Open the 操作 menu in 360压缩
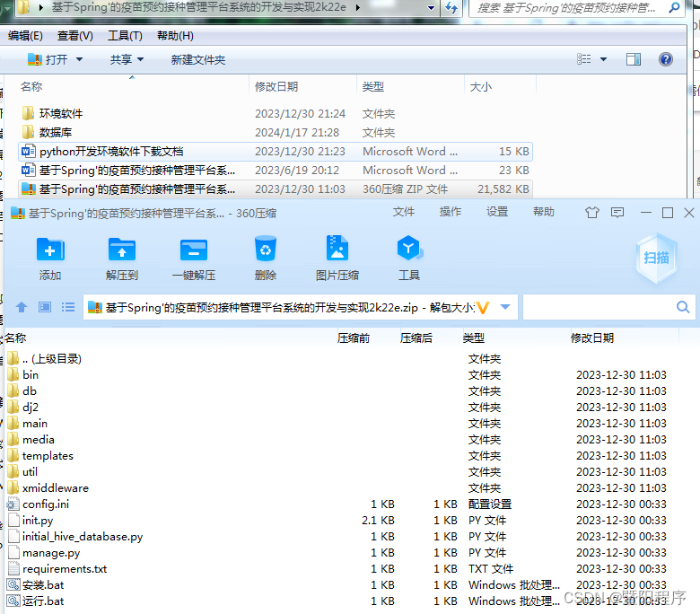This screenshot has width=700, height=614. [x=450, y=212]
